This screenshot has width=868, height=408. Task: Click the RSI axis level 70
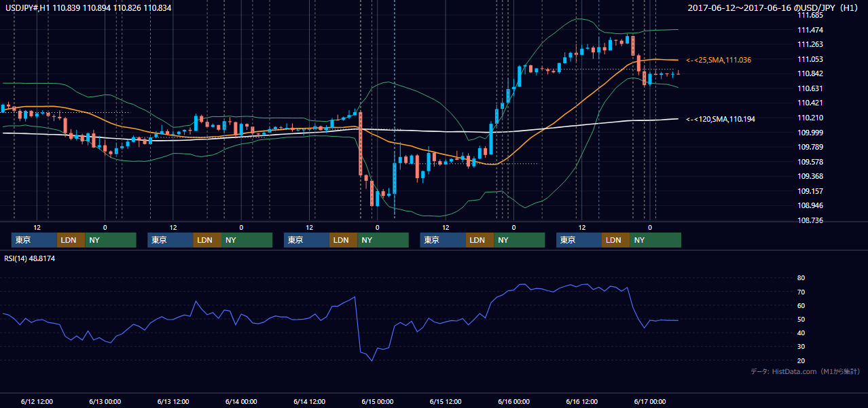(x=801, y=292)
